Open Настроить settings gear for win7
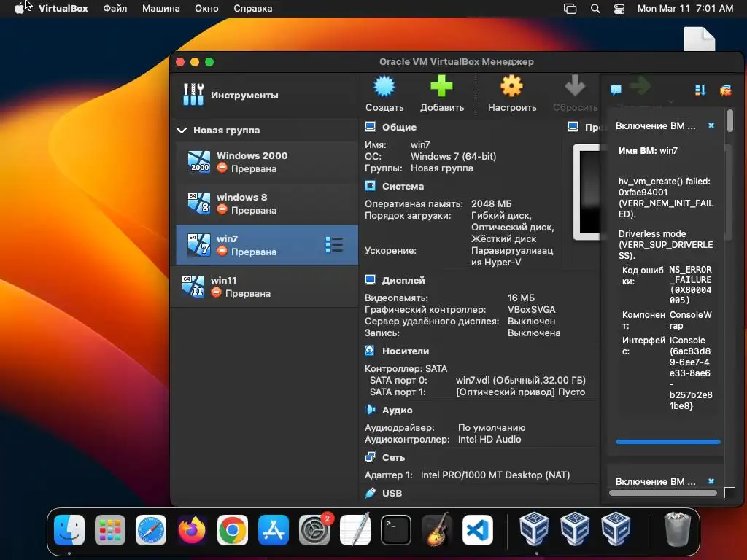Image resolution: width=747 pixels, height=560 pixels. click(x=511, y=86)
